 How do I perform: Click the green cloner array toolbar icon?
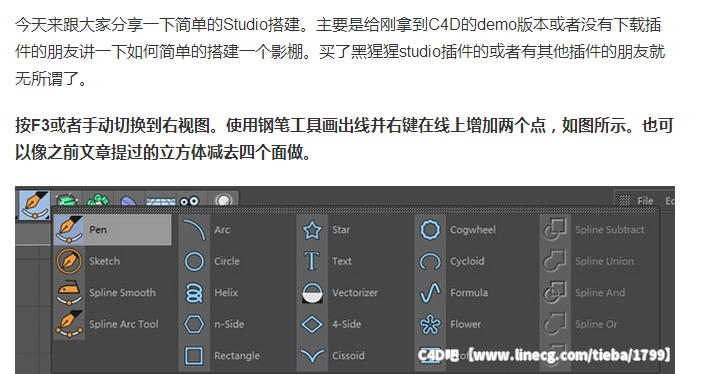point(98,200)
